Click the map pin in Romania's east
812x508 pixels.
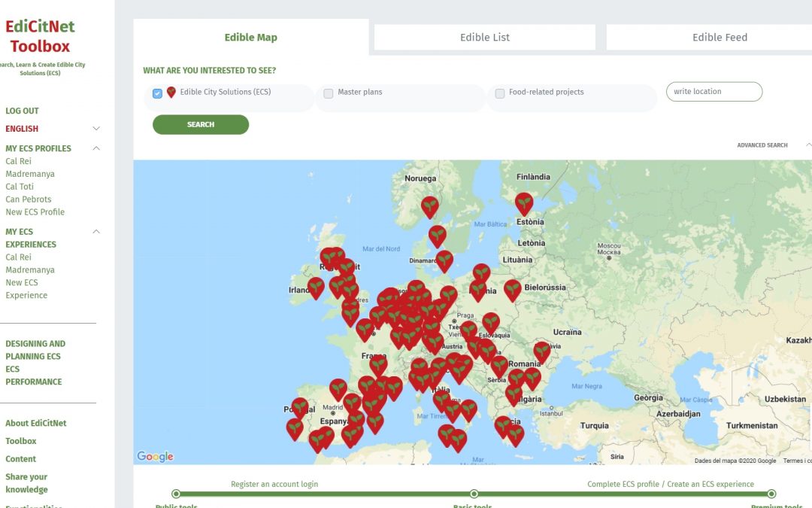[x=541, y=350]
